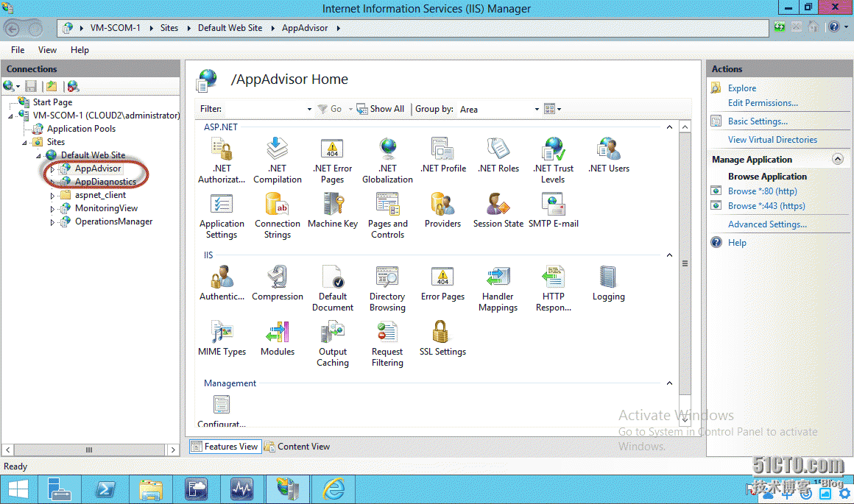Open Internet Explorer from taskbar
This screenshot has width=854, height=504.
[x=334, y=489]
